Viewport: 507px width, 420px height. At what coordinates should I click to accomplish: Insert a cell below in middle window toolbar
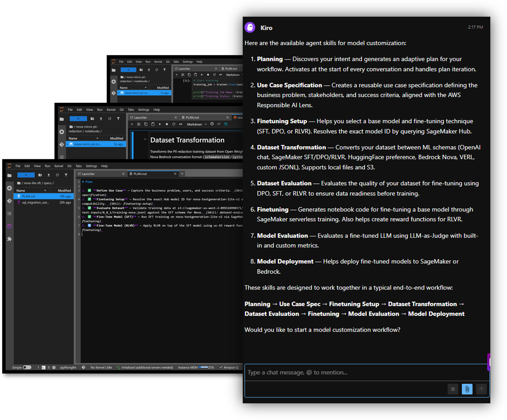click(x=132, y=124)
